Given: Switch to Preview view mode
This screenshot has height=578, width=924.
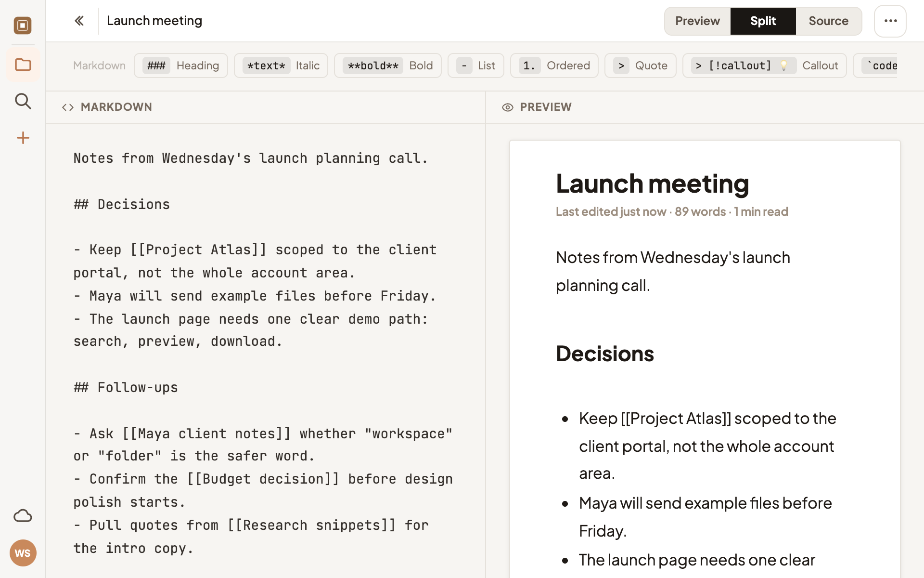Looking at the screenshot, I should click(x=697, y=21).
